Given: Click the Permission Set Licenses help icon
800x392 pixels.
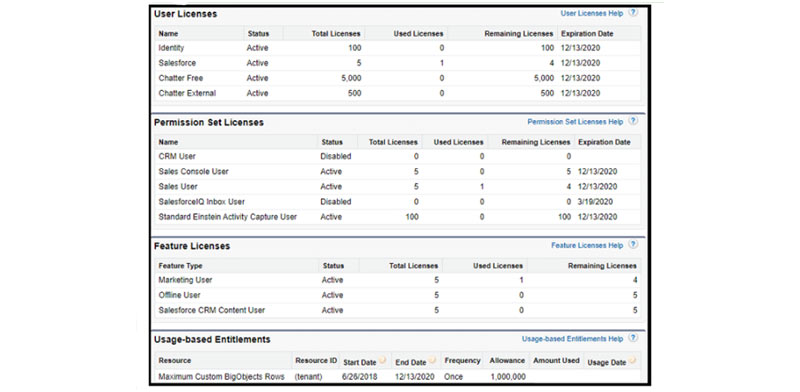Looking at the screenshot, I should 633,121.
